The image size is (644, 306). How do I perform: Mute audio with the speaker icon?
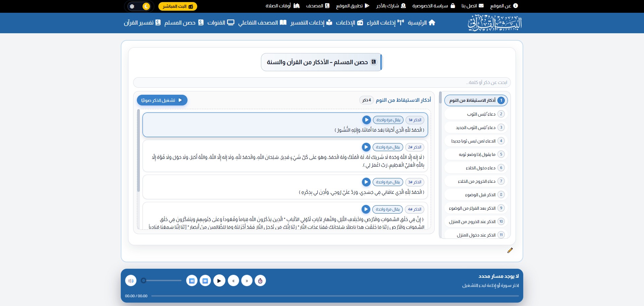pyautogui.click(x=131, y=280)
